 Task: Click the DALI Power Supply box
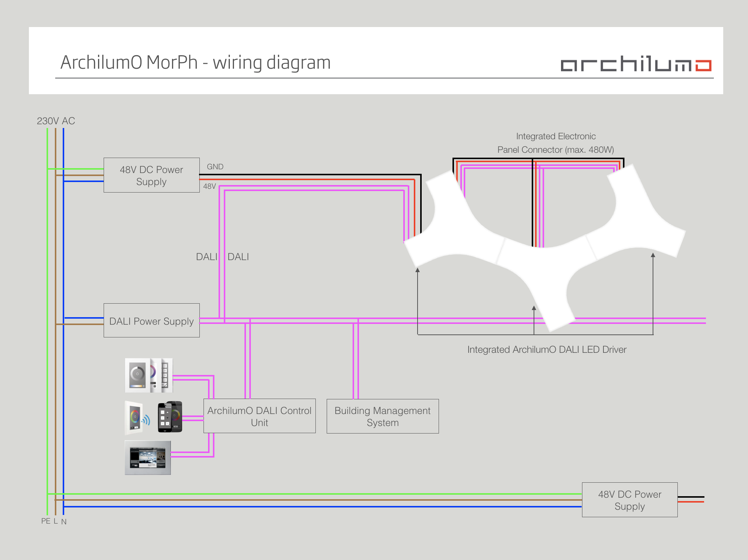click(x=151, y=321)
